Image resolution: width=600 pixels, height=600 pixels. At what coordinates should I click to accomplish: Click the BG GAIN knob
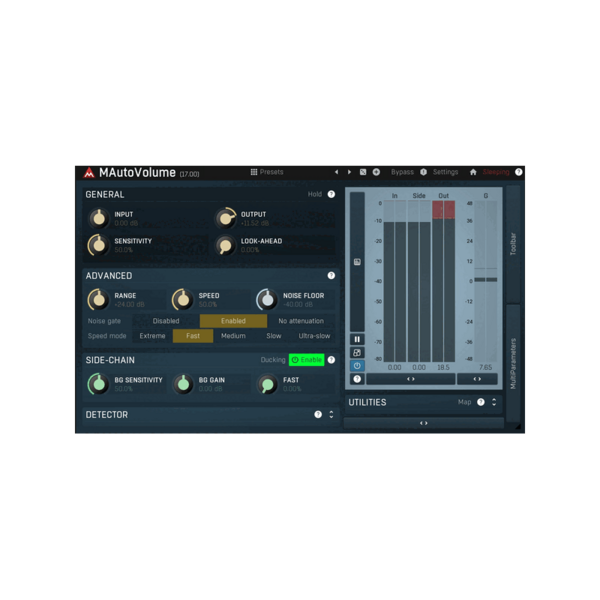point(183,384)
